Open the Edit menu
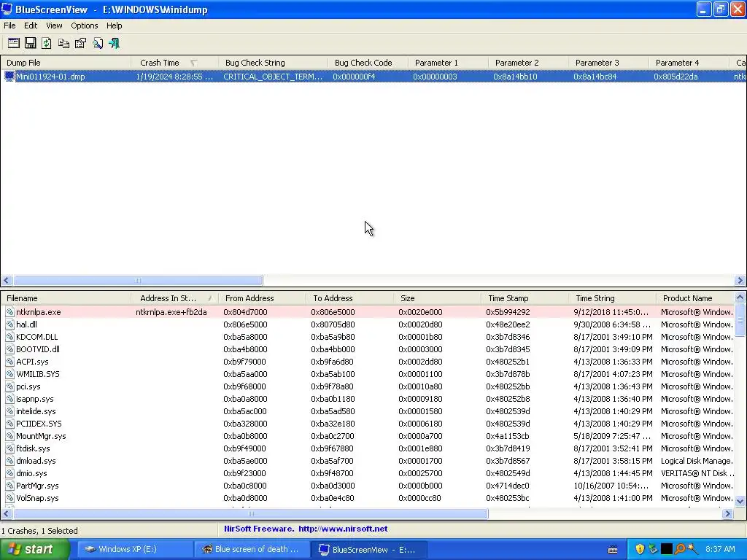The image size is (747, 560). [x=31, y=26]
